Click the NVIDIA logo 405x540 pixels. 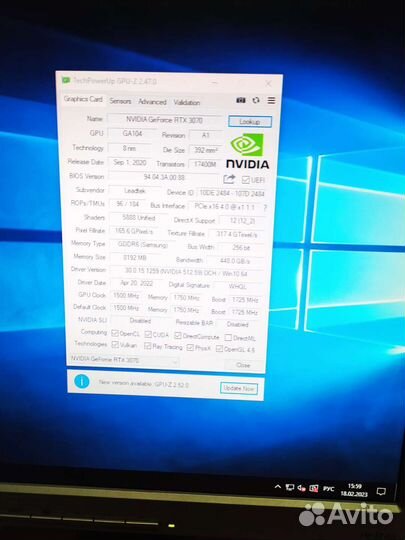[247, 151]
